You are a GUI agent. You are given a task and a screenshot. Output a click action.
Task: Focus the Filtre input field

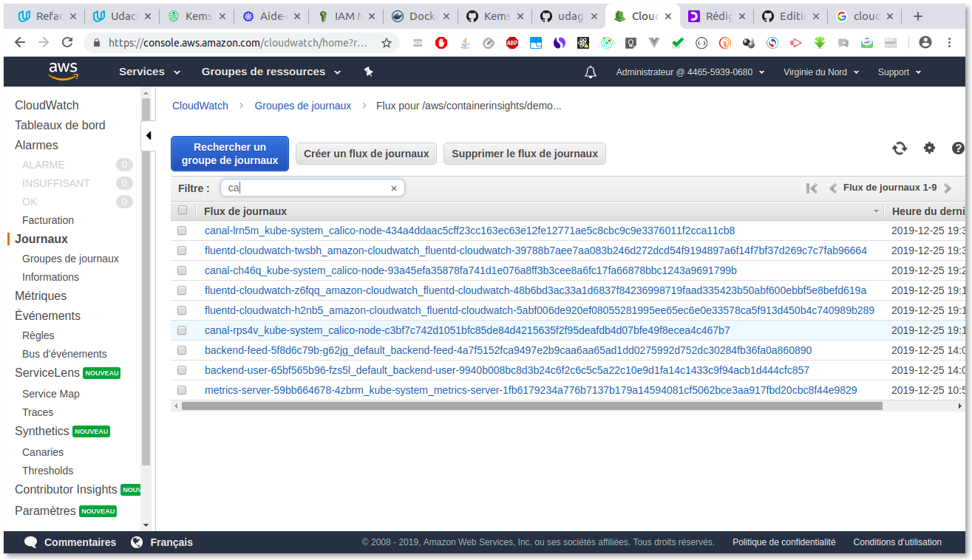point(312,188)
